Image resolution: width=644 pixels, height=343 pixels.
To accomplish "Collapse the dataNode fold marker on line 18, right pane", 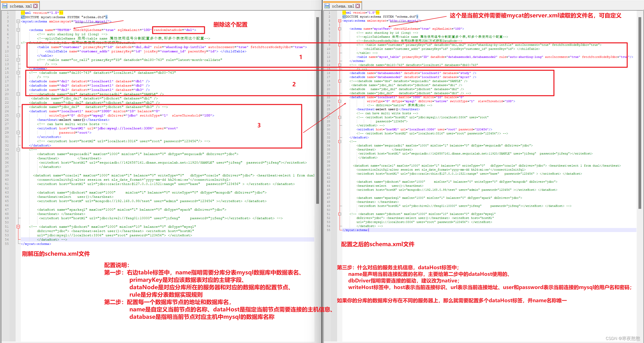I will tap(339, 81).
